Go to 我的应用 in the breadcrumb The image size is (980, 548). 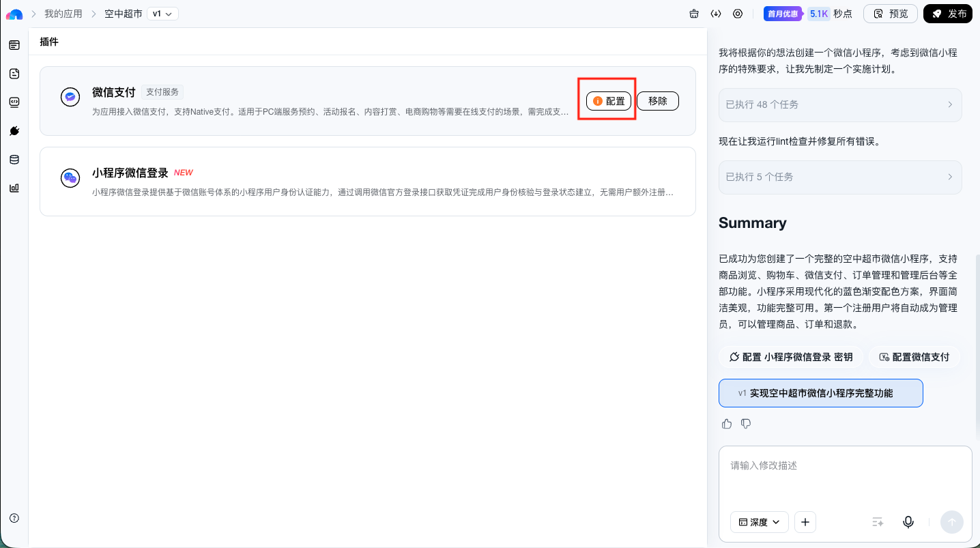click(x=63, y=14)
